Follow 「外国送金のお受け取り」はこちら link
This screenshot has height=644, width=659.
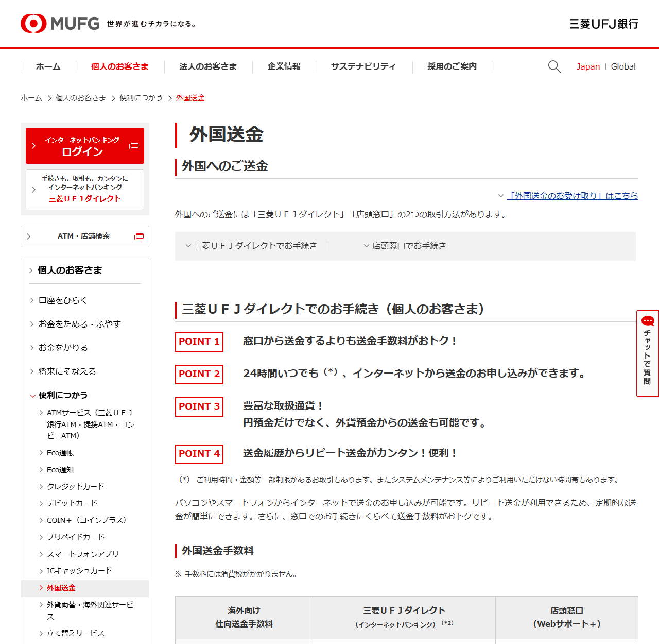tap(573, 196)
